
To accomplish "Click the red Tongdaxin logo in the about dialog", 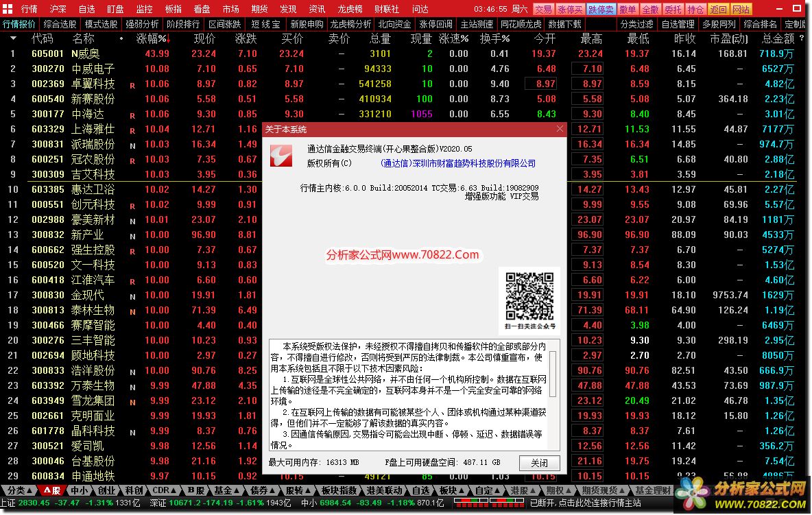I will pos(281,156).
